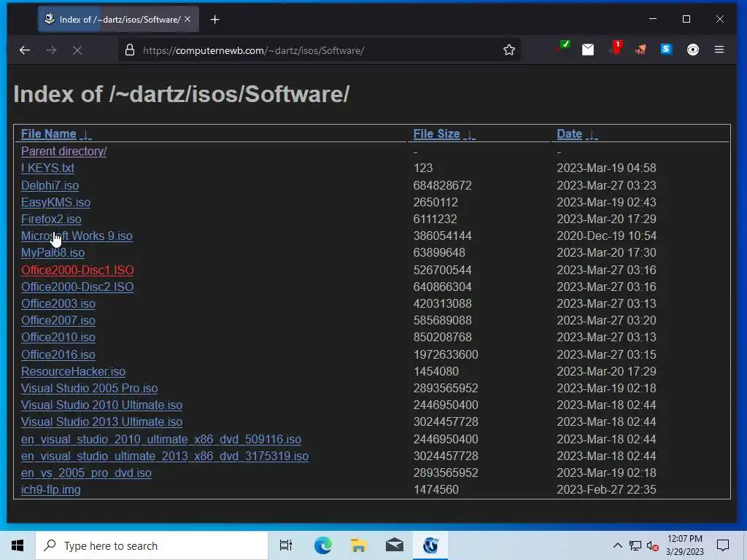Click the date 2020-Dec-19 10:54
The width and height of the screenshot is (747, 560).
pos(606,236)
